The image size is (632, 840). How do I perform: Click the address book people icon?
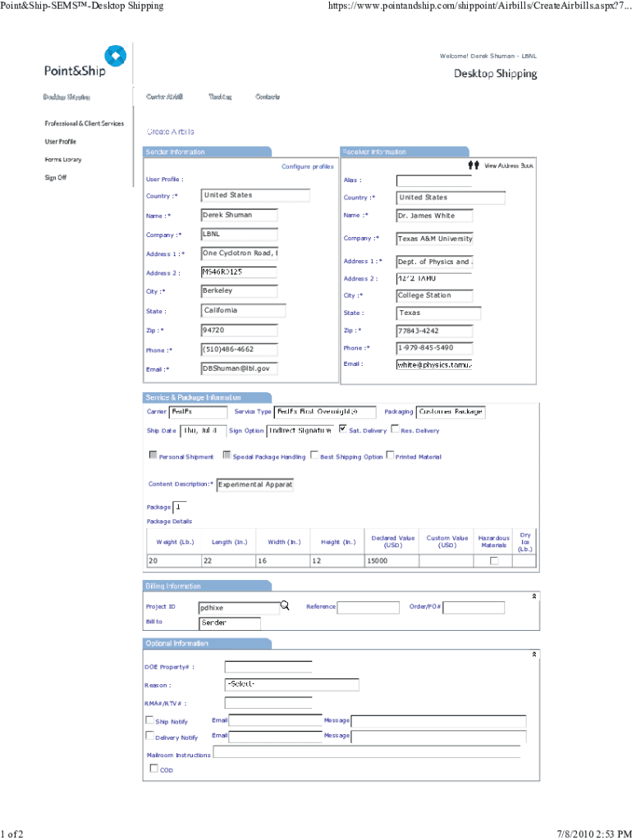point(474,166)
